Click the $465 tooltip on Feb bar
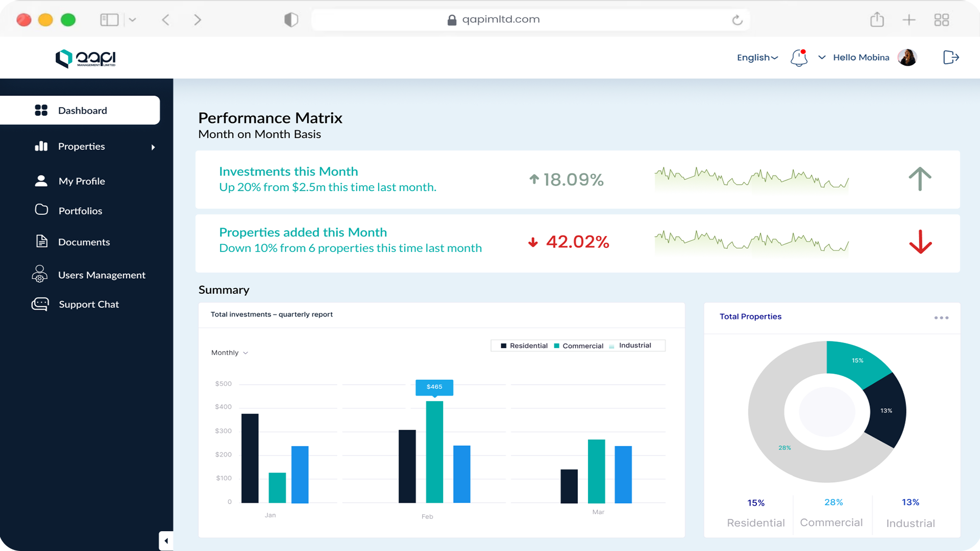Screen dimensions: 980x551 (x=434, y=387)
